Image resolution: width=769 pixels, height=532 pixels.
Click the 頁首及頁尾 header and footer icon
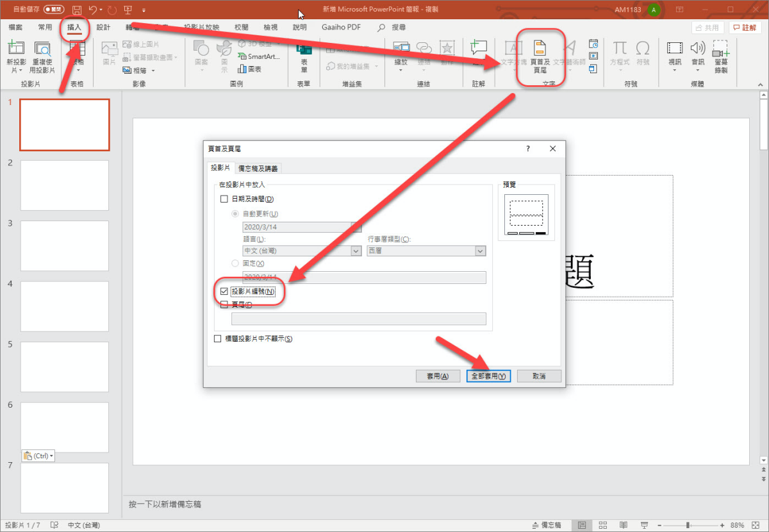click(540, 48)
